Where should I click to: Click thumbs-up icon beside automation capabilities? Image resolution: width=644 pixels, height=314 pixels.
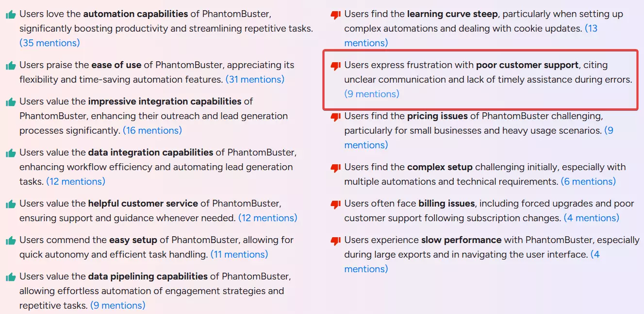[x=11, y=15]
